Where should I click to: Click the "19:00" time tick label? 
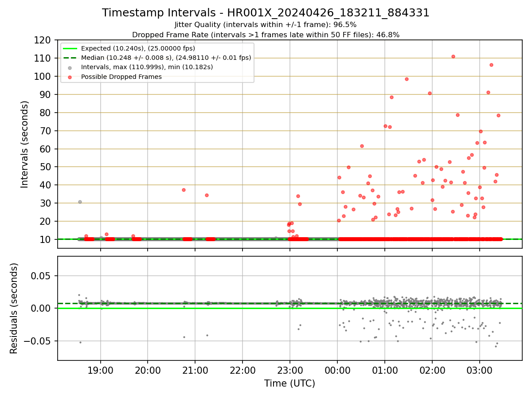(100, 370)
